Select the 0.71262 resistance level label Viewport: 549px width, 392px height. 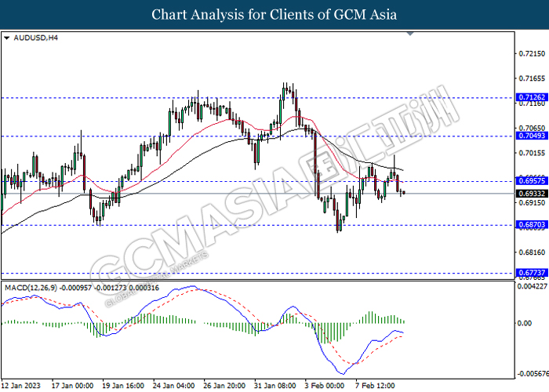point(532,97)
